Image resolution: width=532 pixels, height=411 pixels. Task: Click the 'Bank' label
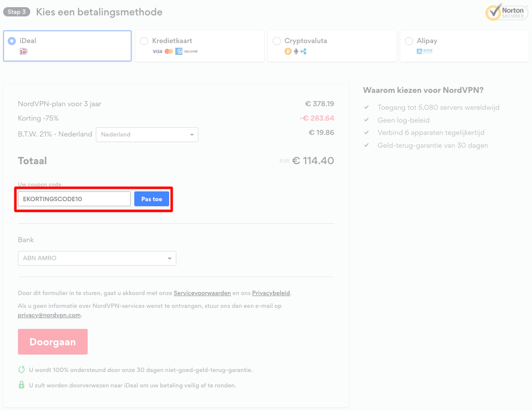coord(26,240)
